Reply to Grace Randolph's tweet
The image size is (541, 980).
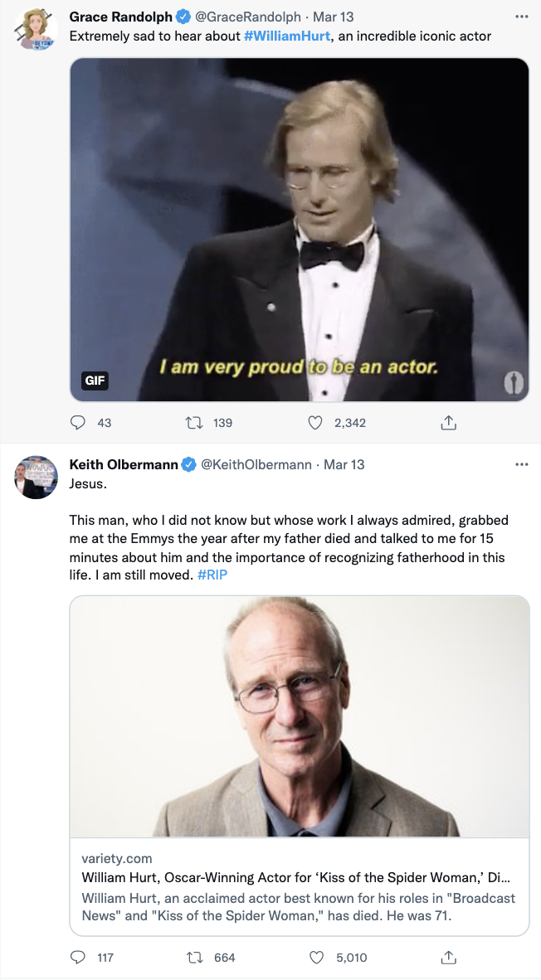pyautogui.click(x=78, y=423)
